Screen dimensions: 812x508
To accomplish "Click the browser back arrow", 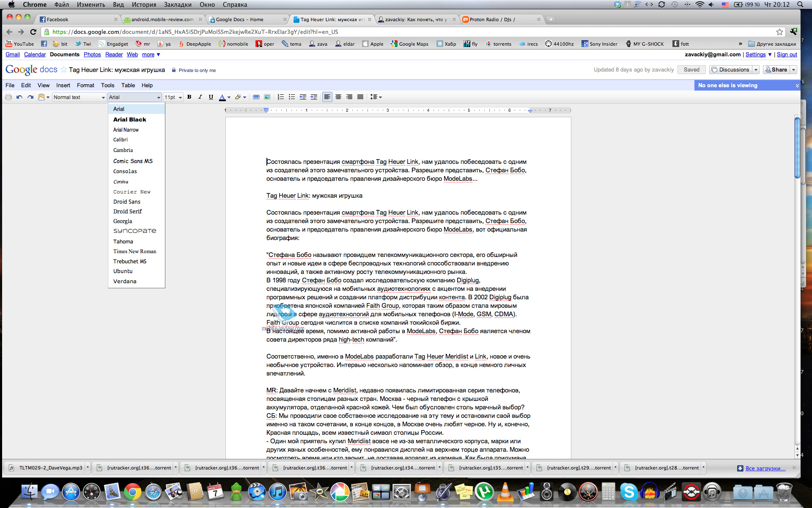I will [x=9, y=32].
